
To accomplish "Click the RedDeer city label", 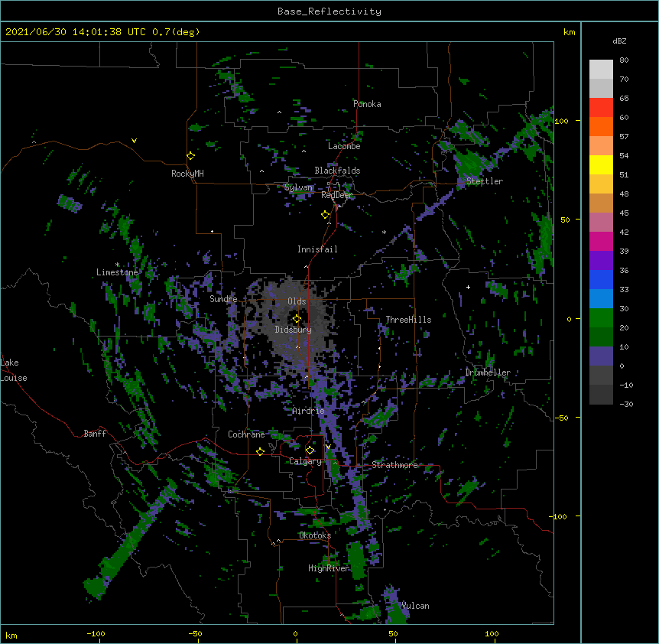I will pos(336,195).
